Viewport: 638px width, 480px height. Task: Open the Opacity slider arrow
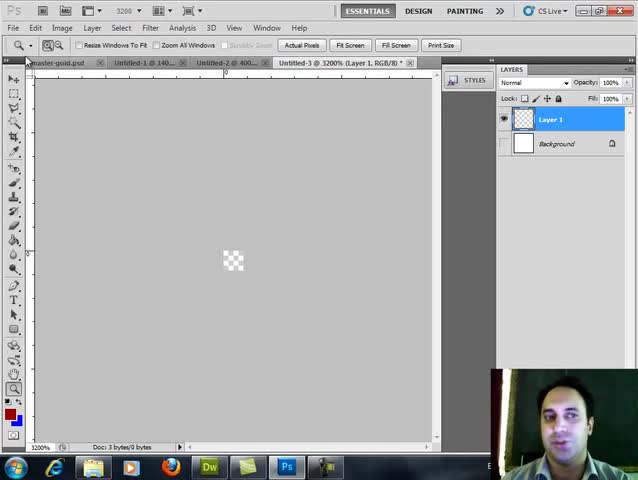(x=627, y=83)
